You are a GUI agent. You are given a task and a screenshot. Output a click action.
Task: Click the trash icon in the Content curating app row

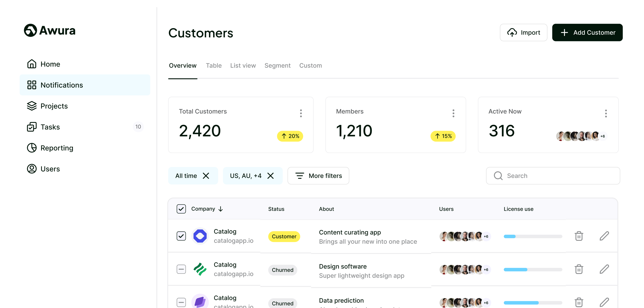click(x=578, y=236)
